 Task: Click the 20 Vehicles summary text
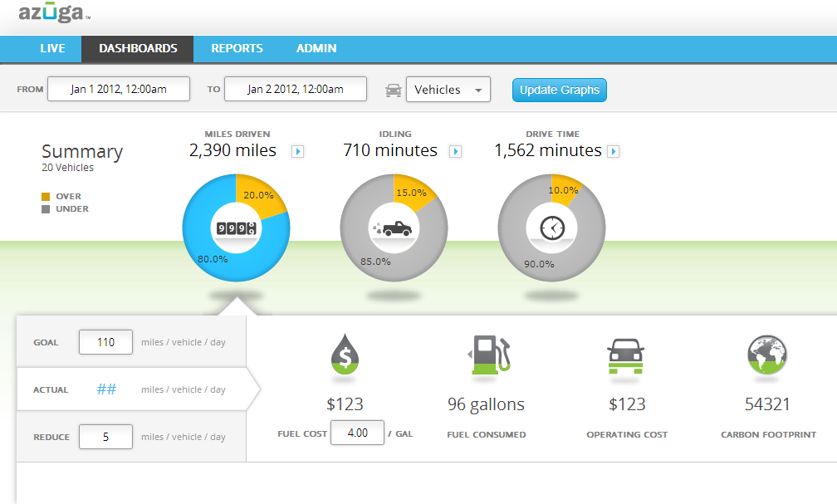(68, 168)
